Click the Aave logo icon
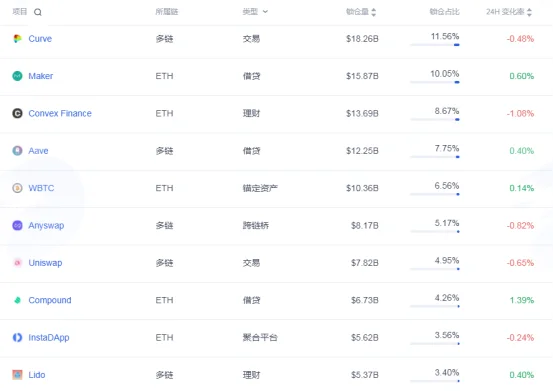Viewport: 554px width, 392px height. tap(17, 151)
